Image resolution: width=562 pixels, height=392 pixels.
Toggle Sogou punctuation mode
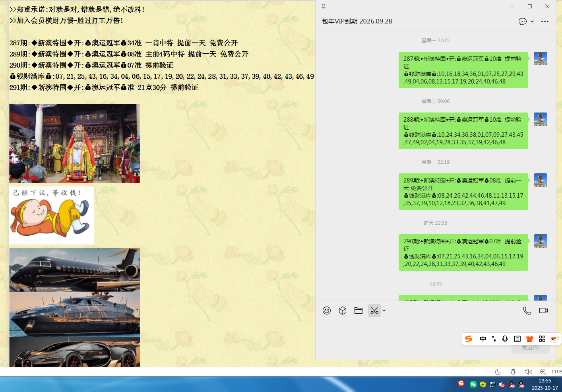coord(494,339)
